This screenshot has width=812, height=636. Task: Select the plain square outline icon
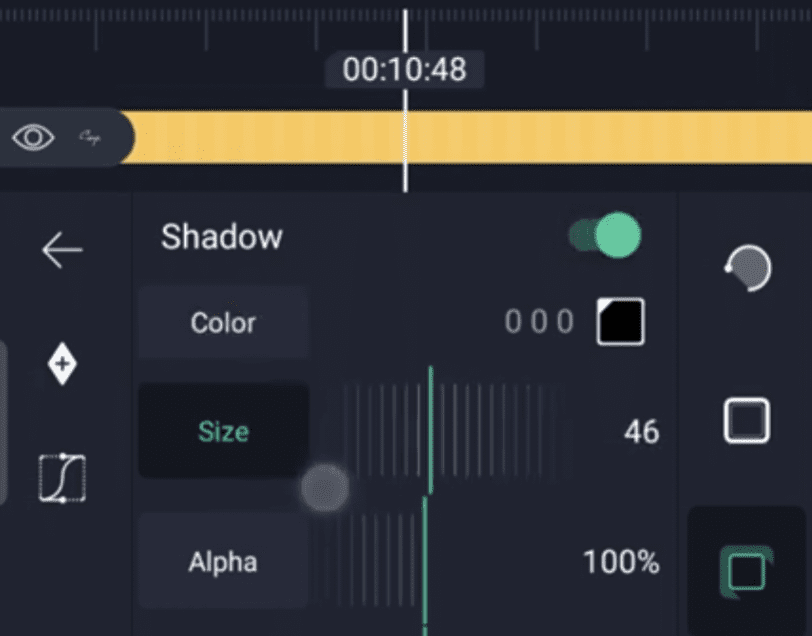[x=746, y=421]
